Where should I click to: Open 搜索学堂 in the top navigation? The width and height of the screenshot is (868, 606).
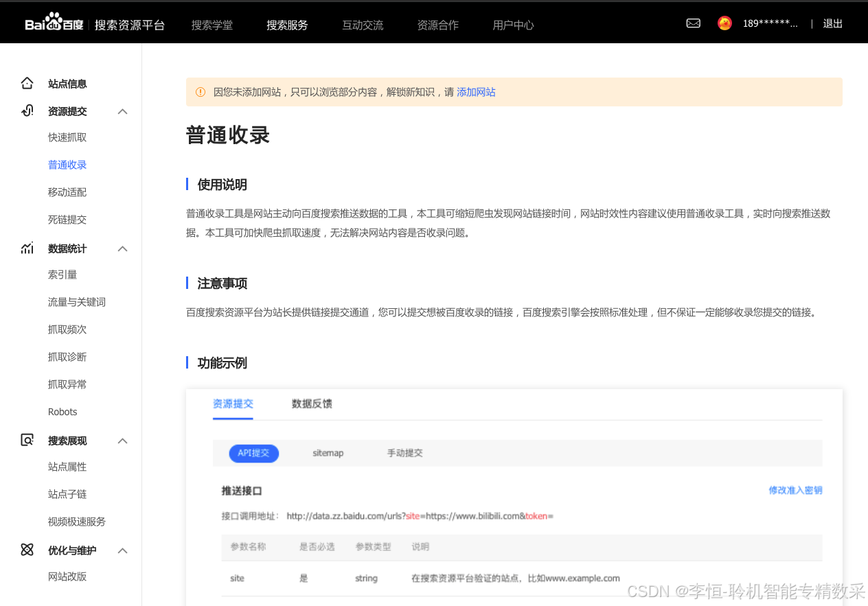point(212,25)
